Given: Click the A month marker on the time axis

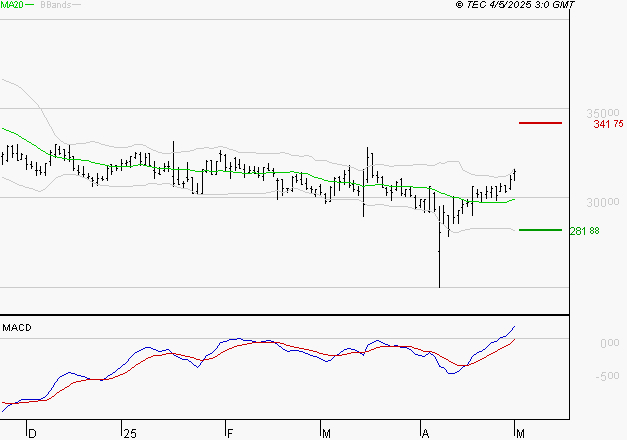Looking at the screenshot, I should pyautogui.click(x=425, y=434).
